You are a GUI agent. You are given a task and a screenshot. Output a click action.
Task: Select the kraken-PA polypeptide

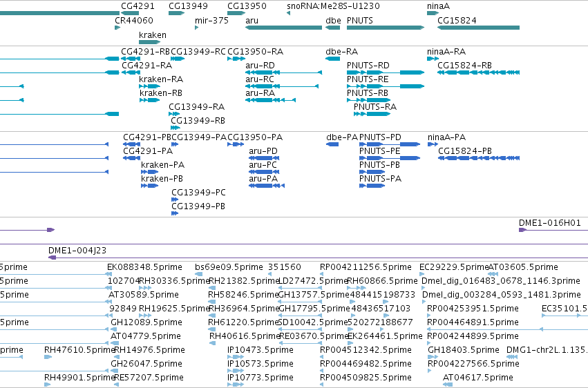click(150, 172)
